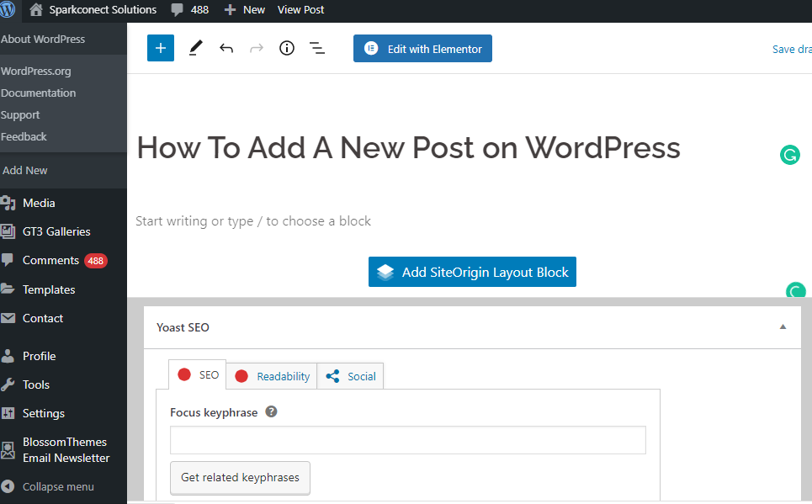Open the Support link
This screenshot has width=812, height=504.
coord(20,115)
